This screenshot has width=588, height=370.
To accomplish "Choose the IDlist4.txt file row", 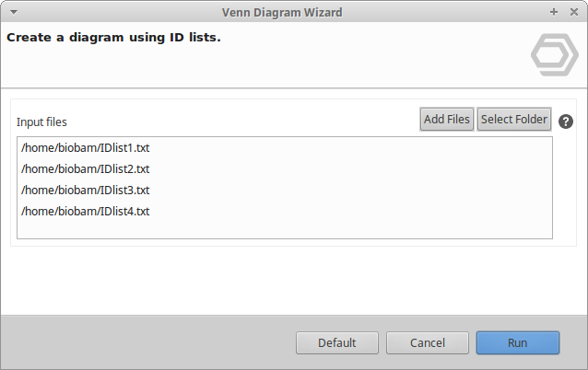I will (85, 211).
